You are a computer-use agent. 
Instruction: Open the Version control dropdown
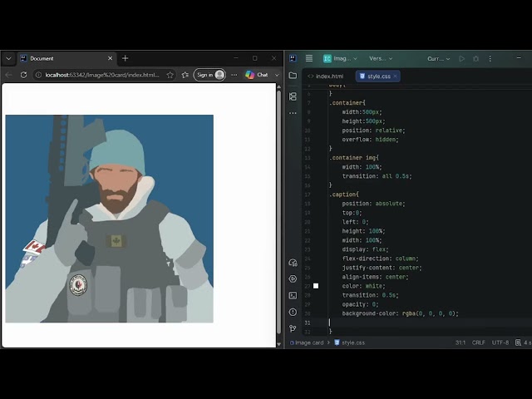click(x=381, y=58)
